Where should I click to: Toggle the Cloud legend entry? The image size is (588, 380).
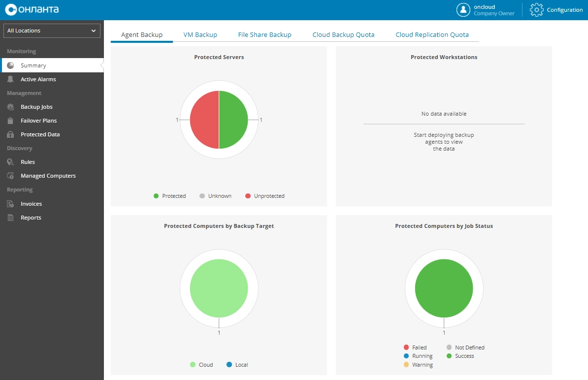(201, 365)
